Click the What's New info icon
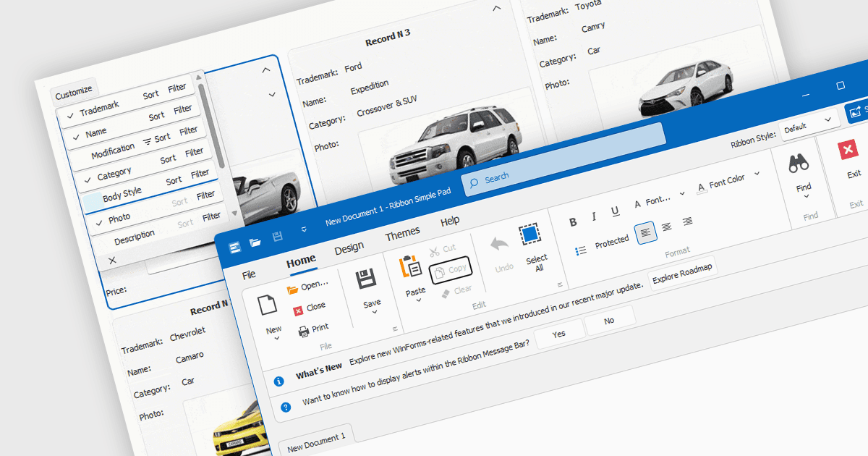 click(x=278, y=381)
